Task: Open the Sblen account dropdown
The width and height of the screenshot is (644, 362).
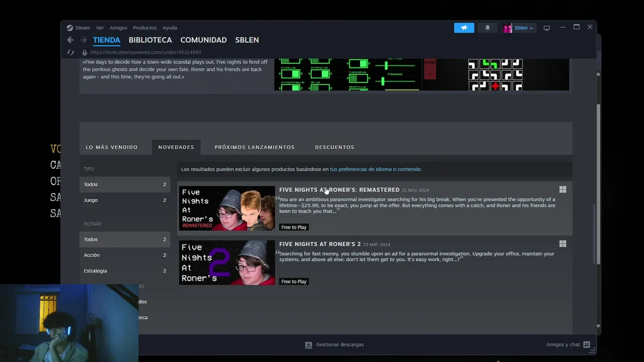Action: (x=523, y=28)
